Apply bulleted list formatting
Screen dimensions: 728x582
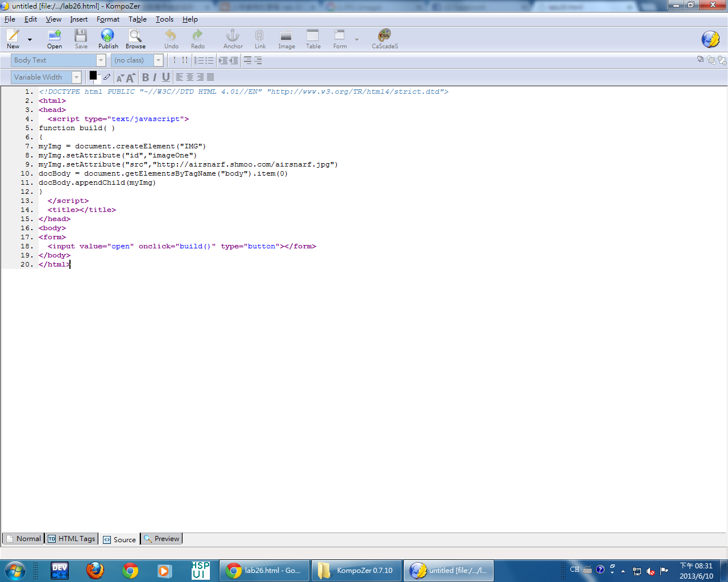pos(209,60)
